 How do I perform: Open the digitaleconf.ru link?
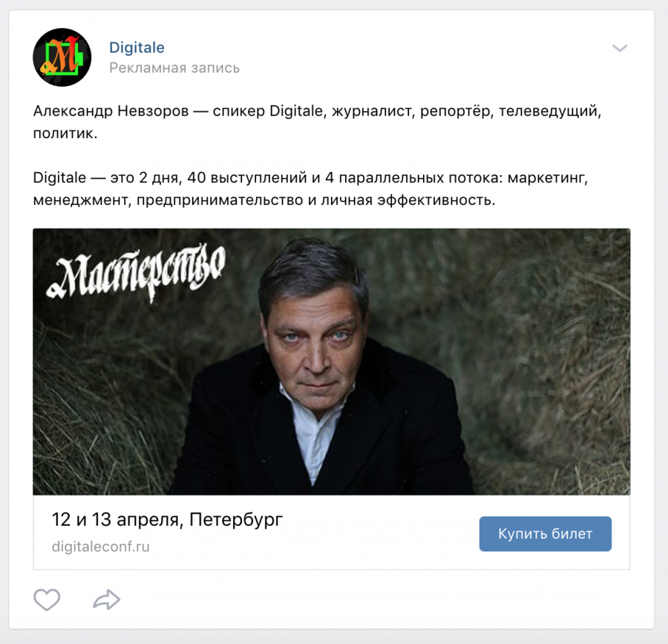point(100,547)
